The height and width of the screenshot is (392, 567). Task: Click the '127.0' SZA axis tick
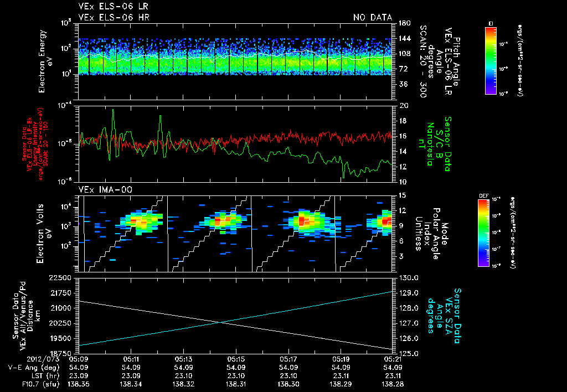tap(409, 323)
